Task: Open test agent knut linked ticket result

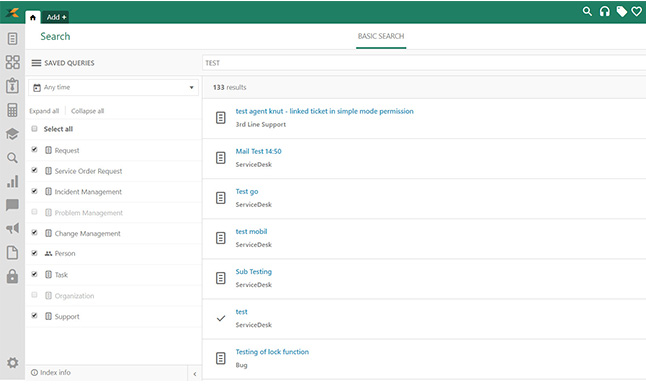Action: [x=325, y=111]
